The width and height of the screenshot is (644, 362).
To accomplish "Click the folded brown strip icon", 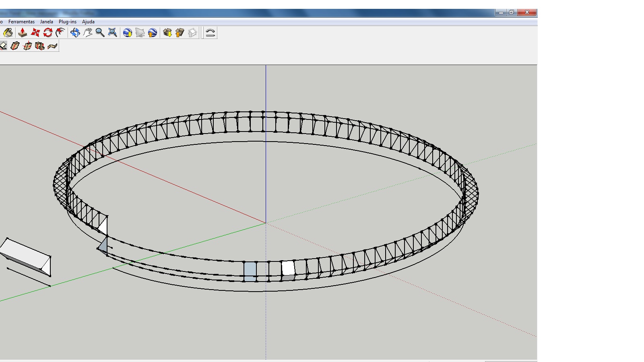I will click(x=52, y=46).
